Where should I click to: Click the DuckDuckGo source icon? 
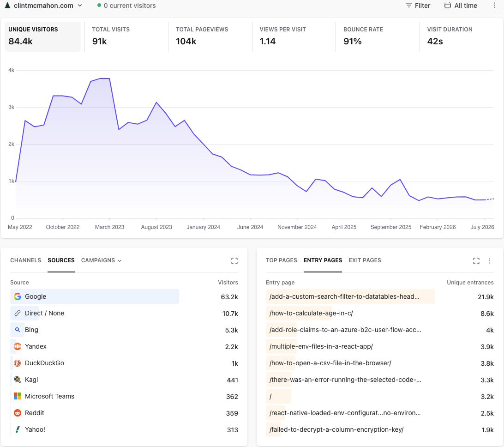point(18,363)
